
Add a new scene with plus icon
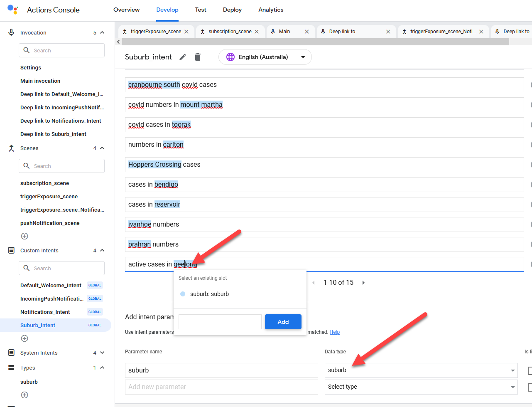[25, 236]
